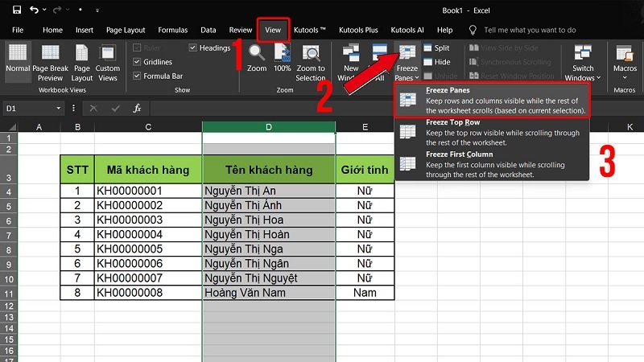Open the File menu
The height and width of the screenshot is (362, 644).
pyautogui.click(x=18, y=30)
